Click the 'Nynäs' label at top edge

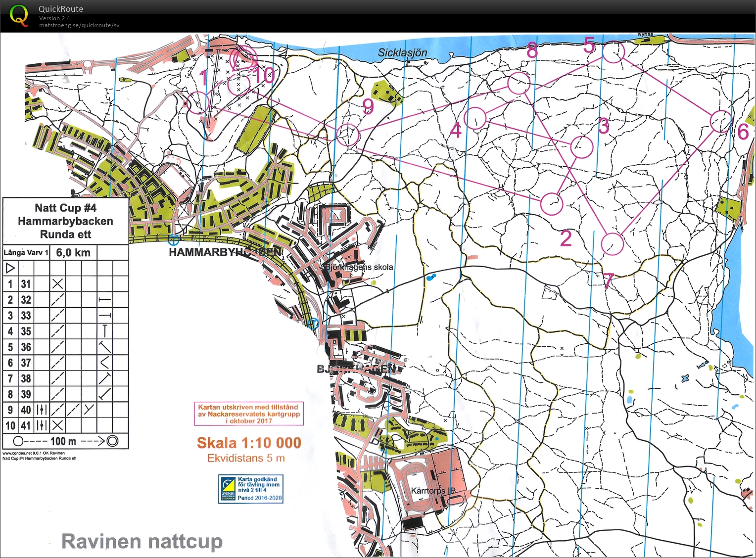[x=645, y=35]
